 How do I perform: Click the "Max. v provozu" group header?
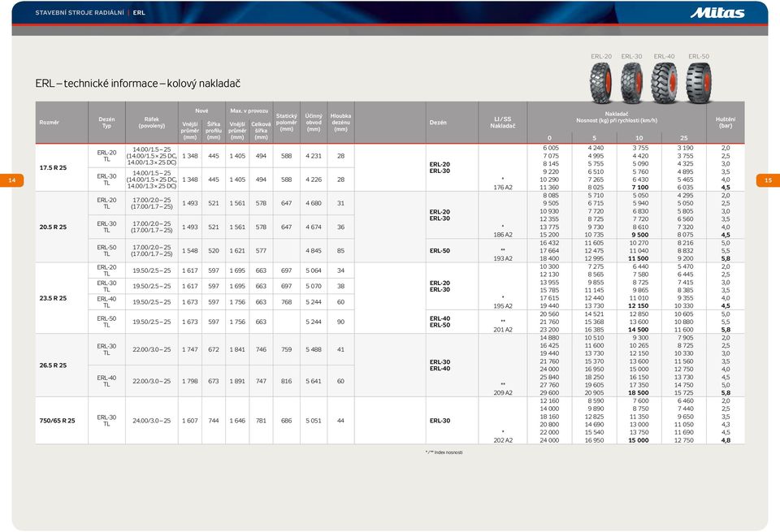click(x=249, y=111)
